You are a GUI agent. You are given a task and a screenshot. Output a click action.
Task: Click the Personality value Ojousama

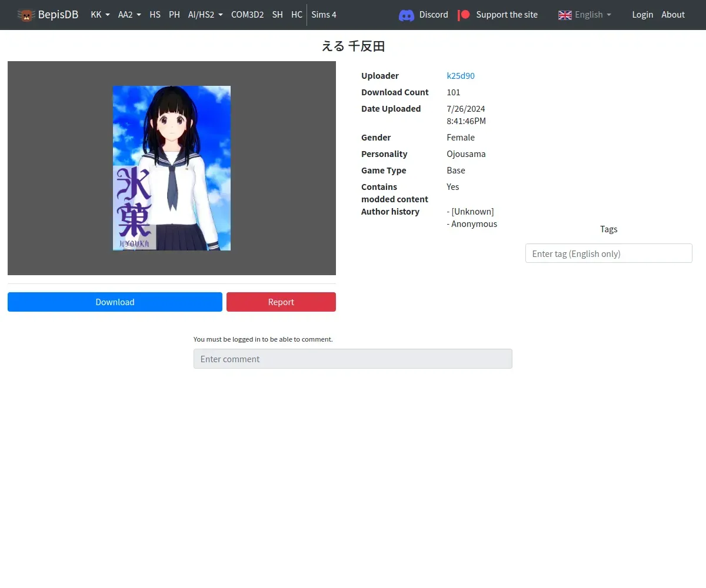[466, 154]
